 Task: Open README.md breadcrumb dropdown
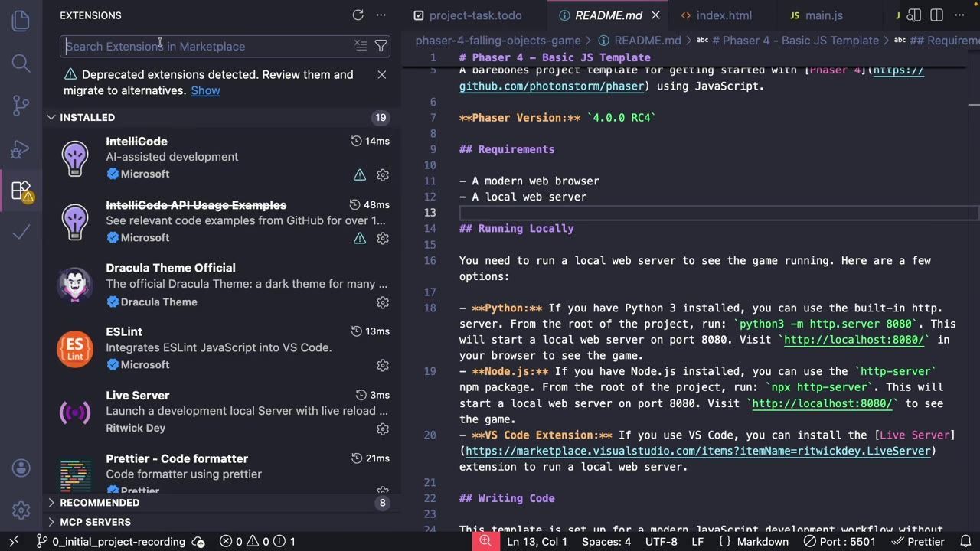[x=647, y=40]
